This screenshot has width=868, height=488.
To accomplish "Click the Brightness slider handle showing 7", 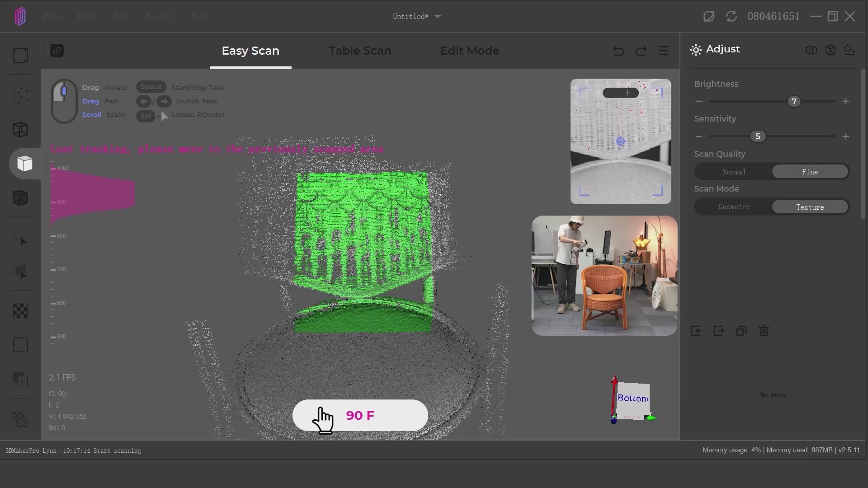I will pos(793,102).
